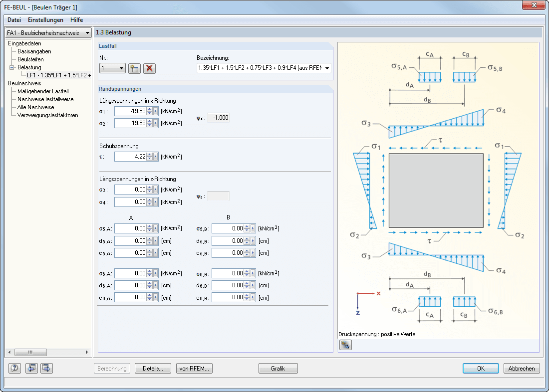
Task: Click the von RFEM... button
Action: coord(194,368)
